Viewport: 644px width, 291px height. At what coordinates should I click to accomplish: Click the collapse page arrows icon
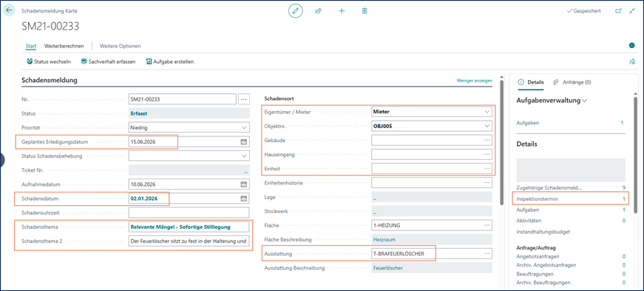(632, 11)
